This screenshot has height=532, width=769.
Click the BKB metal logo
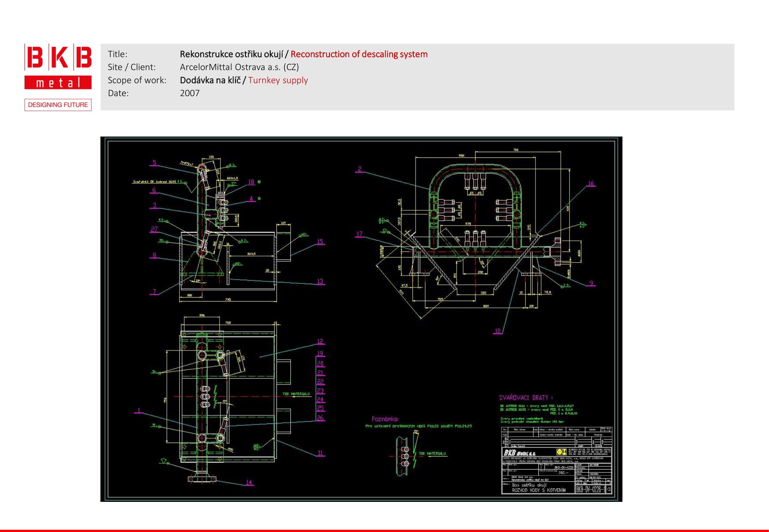(x=58, y=66)
